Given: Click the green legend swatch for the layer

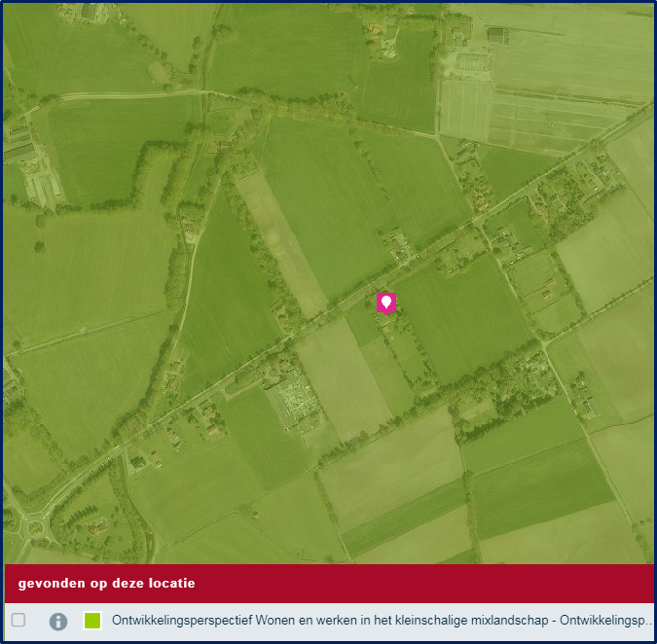Looking at the screenshot, I should (x=92, y=621).
